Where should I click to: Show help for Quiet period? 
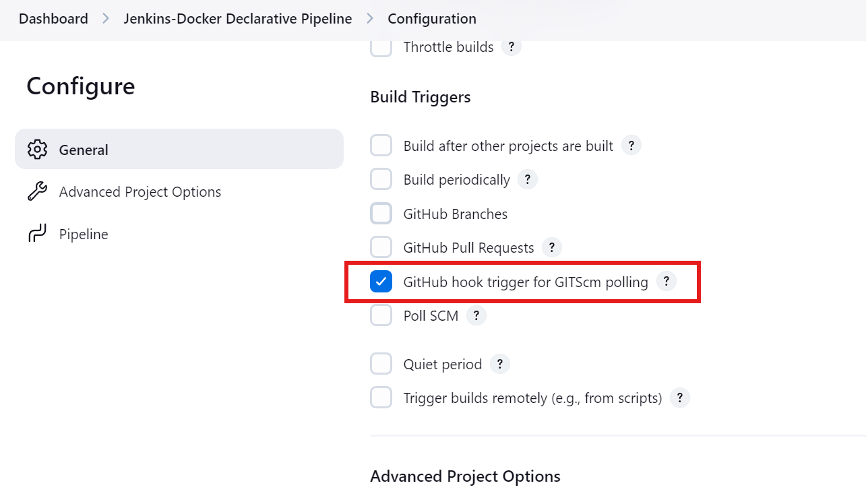click(x=499, y=364)
